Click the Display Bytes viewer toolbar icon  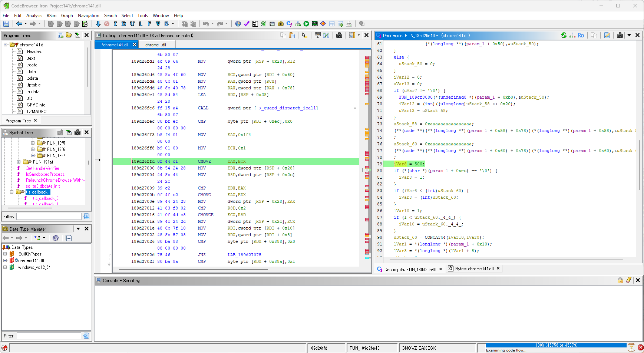(x=255, y=24)
